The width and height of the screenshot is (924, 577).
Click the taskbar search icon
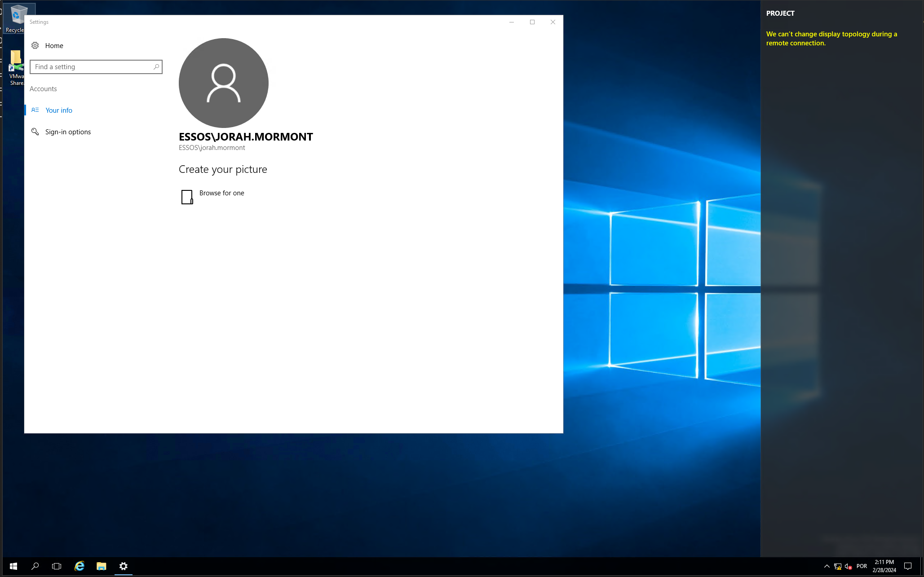point(35,566)
